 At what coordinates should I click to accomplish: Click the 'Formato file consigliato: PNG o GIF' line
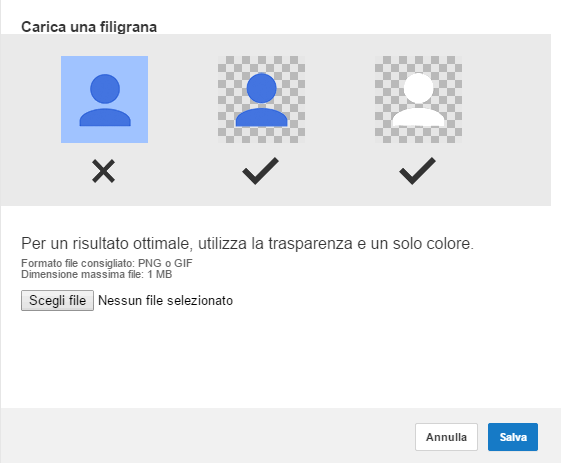[x=107, y=263]
